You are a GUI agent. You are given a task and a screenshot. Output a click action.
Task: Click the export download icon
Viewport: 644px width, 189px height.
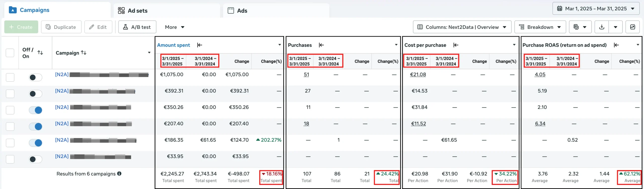(x=601, y=27)
